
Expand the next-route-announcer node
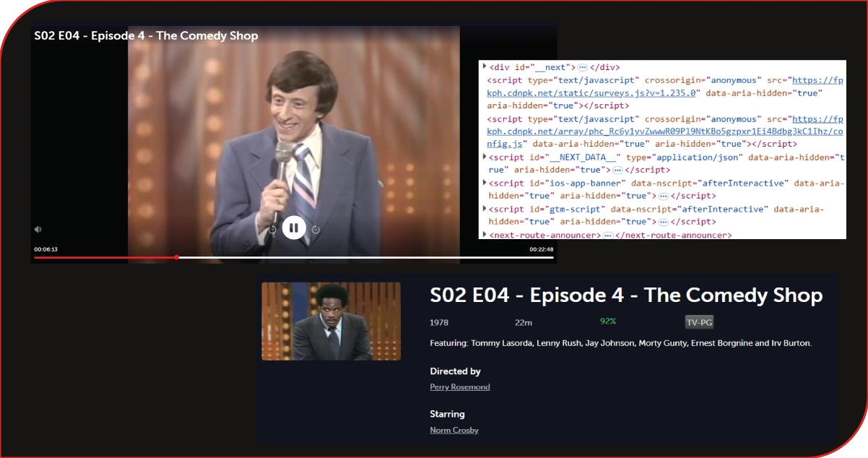[485, 235]
